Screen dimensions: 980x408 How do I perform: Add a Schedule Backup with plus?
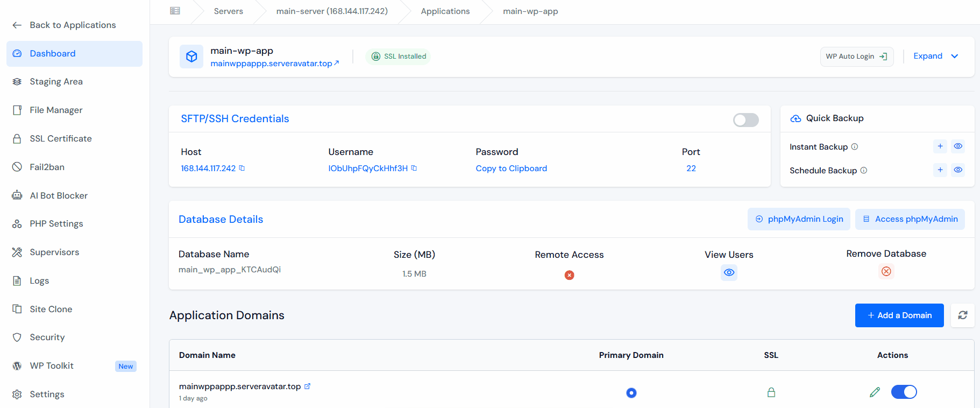click(940, 170)
